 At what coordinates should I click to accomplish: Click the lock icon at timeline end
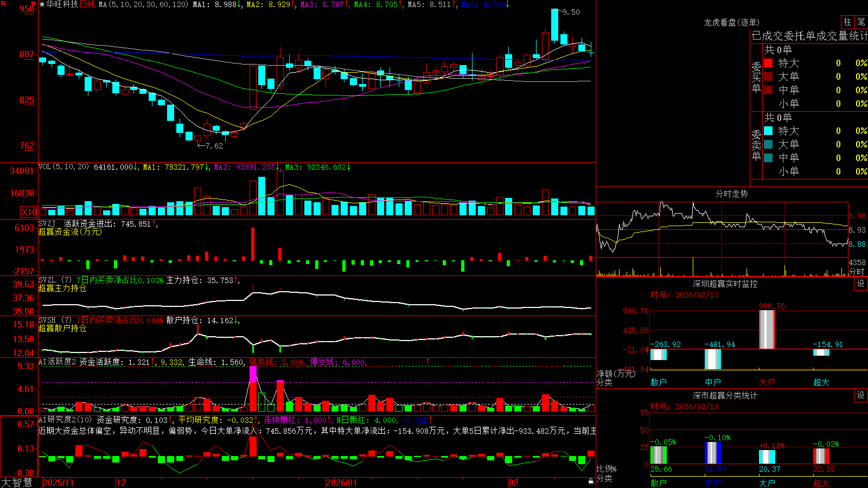591,481
